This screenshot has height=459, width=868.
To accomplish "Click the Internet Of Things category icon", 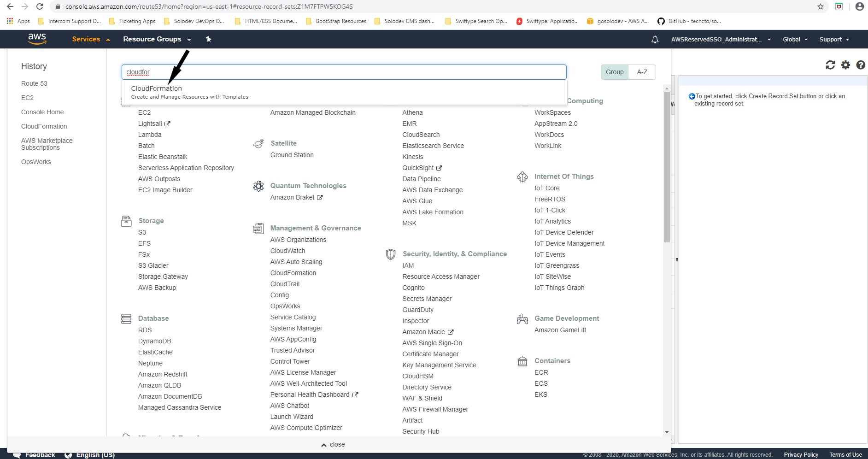I will (x=522, y=177).
